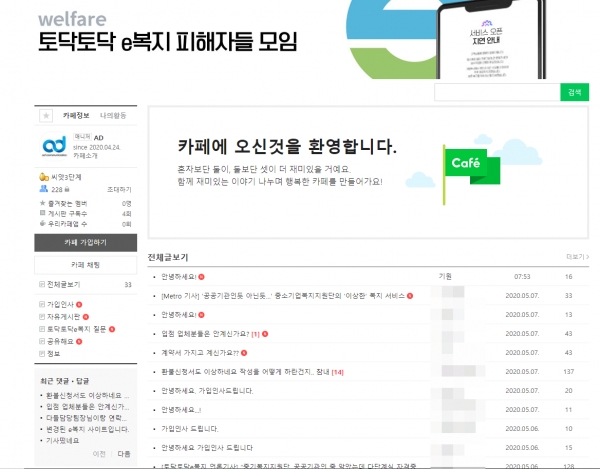The width and height of the screenshot is (600, 469).
Task: Switch to the 나의활동 tab
Action: pos(113,116)
